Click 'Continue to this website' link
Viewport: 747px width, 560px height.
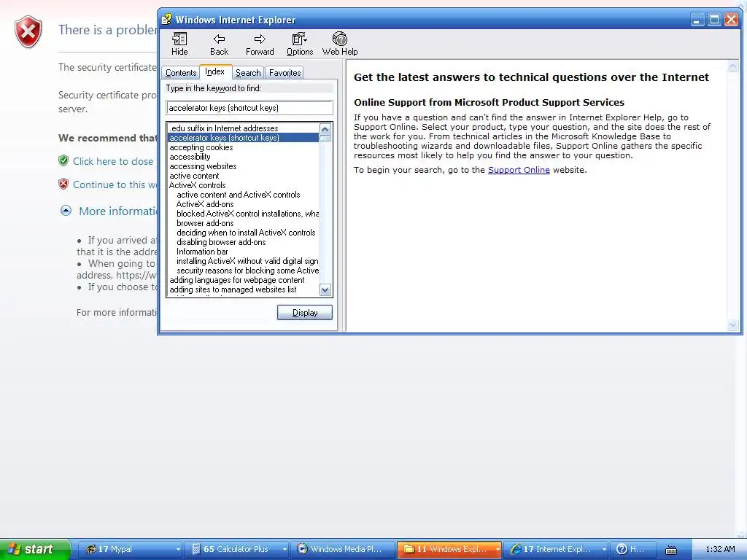pos(115,184)
